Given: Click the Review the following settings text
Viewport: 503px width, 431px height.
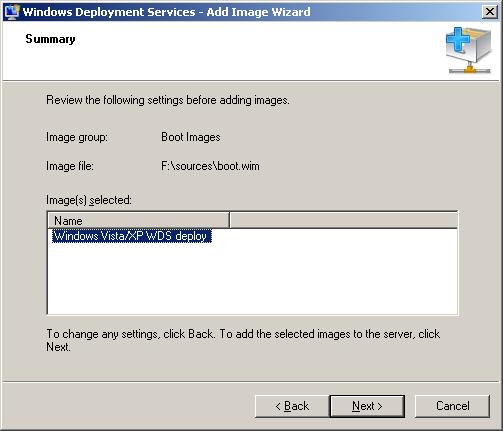Looking at the screenshot, I should click(168, 100).
